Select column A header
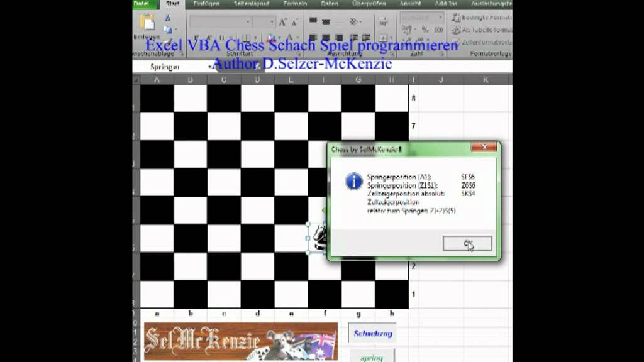This screenshot has height=362, width=644. [157, 80]
